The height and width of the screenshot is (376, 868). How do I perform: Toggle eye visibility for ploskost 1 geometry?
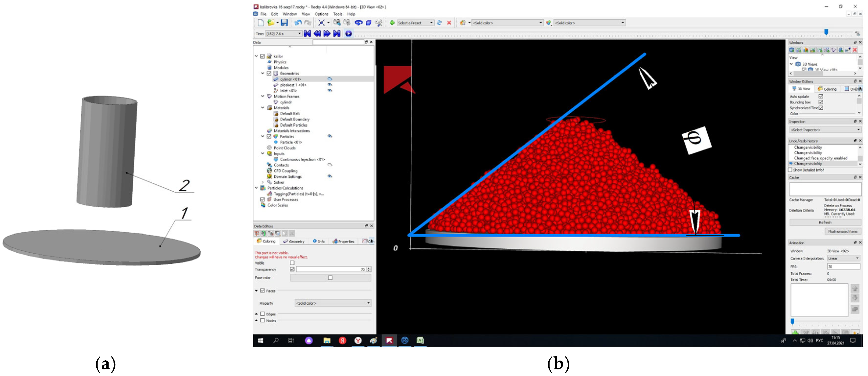[x=330, y=85]
